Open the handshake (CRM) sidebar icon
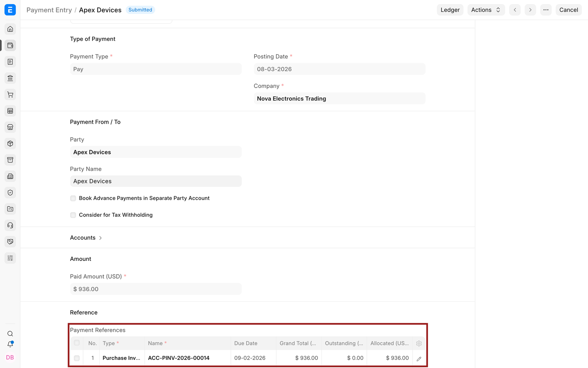Image resolution: width=588 pixels, height=368 pixels. tap(10, 242)
